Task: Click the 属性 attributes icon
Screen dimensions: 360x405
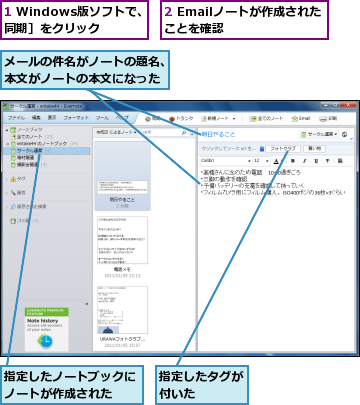Action: click(13, 193)
